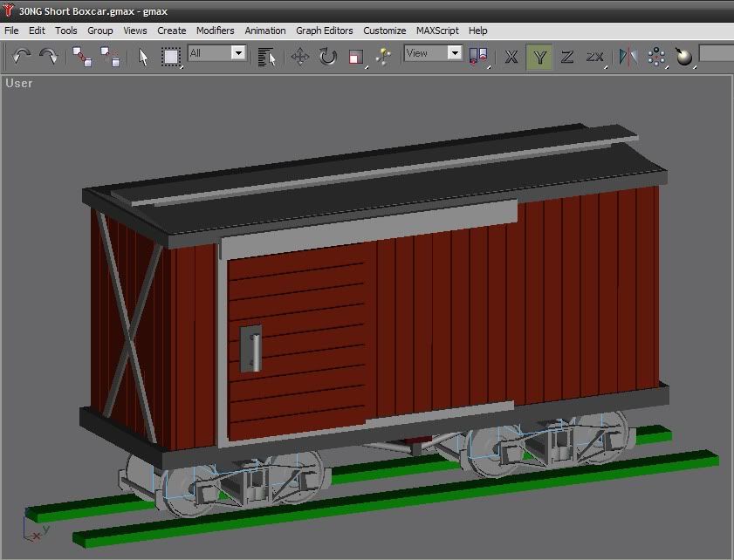Open the selection filter All dropdown

216,53
